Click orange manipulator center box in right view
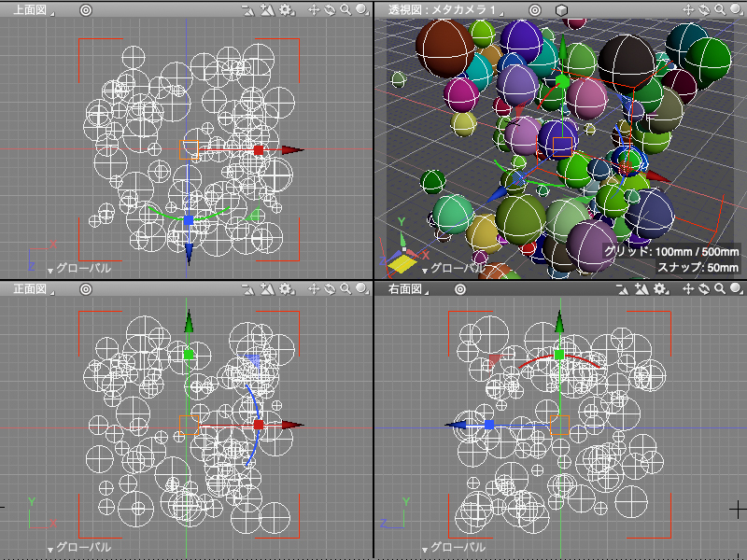Viewport: 747px width, 560px height. coord(559,425)
